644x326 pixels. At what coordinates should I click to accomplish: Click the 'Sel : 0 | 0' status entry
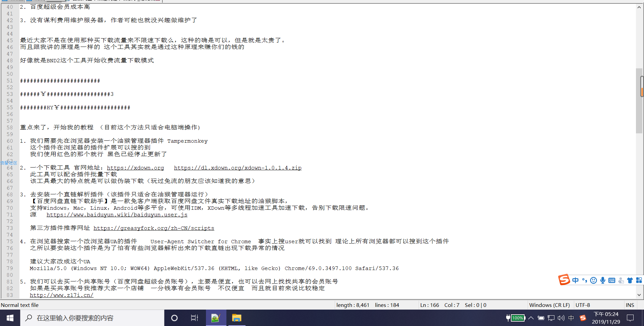pyautogui.click(x=476, y=305)
